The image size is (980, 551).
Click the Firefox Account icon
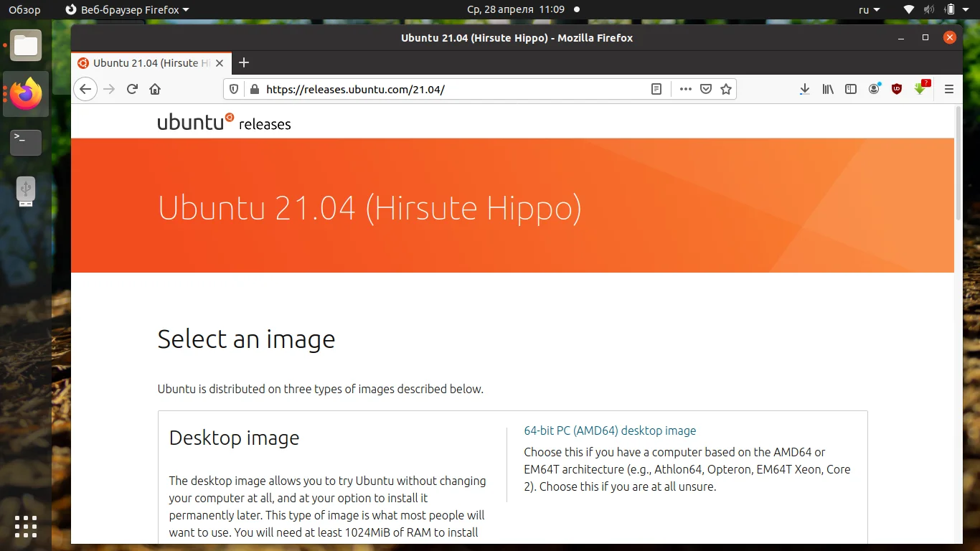(874, 89)
